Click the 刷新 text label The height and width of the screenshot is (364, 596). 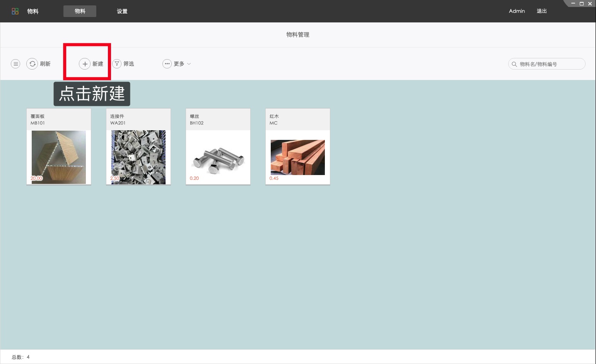(x=45, y=64)
